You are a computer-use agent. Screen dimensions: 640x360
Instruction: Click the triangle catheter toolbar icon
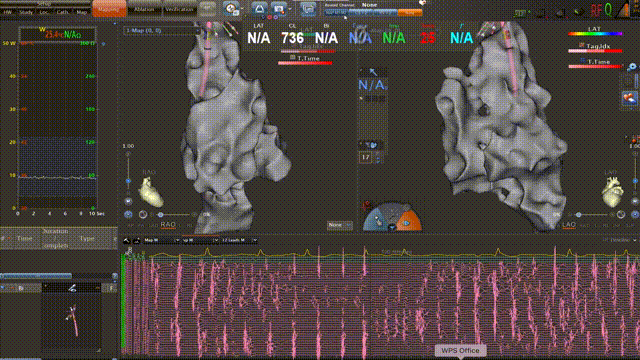[x=259, y=8]
